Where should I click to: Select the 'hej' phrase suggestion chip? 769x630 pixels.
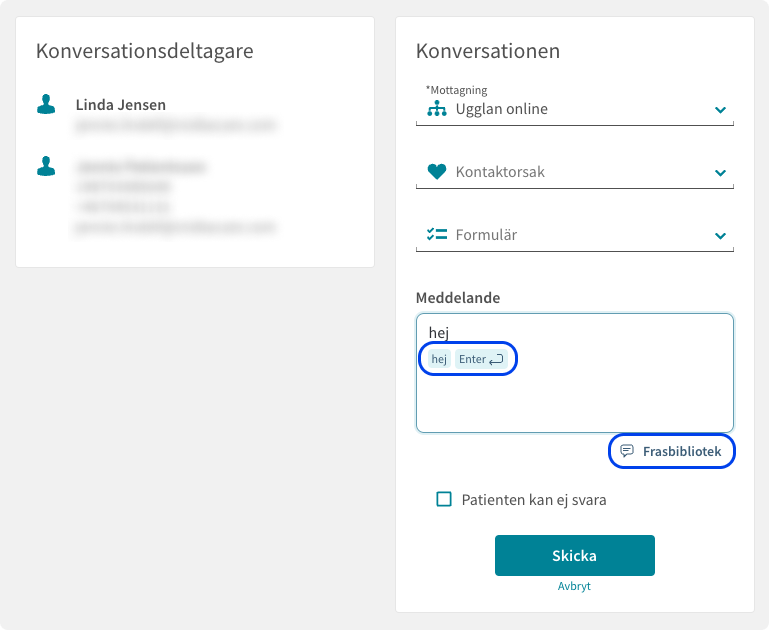pyautogui.click(x=439, y=359)
